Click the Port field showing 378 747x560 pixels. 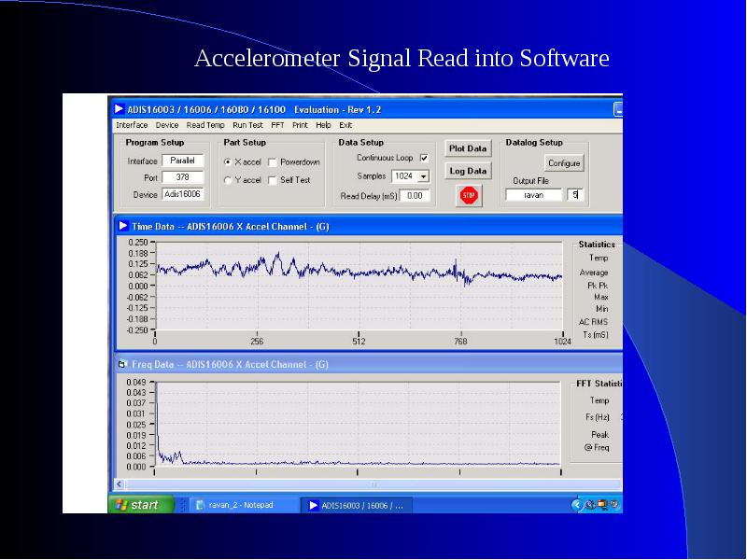pos(182,177)
